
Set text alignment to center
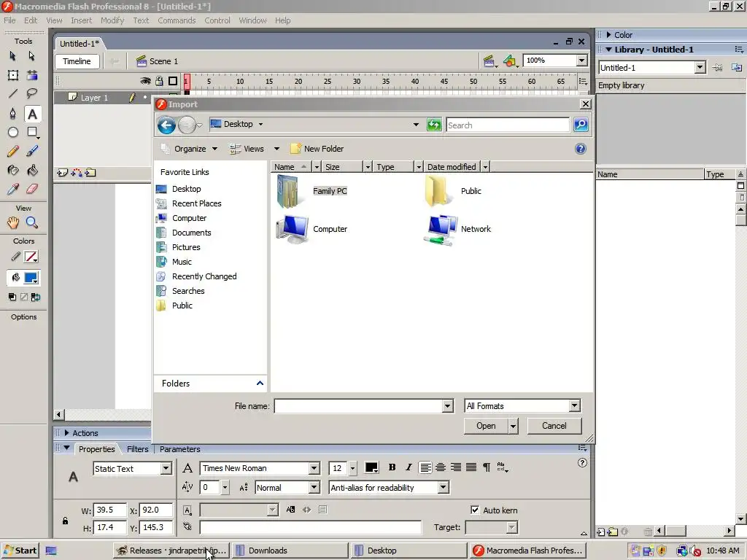coord(441,467)
